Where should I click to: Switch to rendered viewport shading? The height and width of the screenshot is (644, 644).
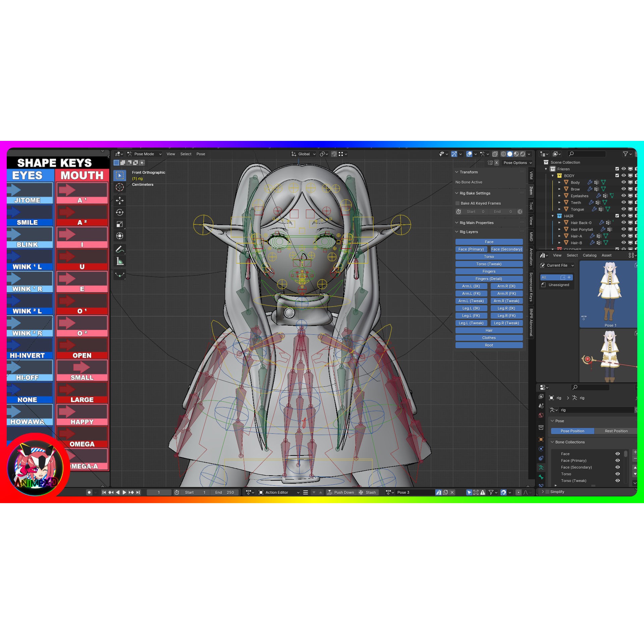(523, 154)
